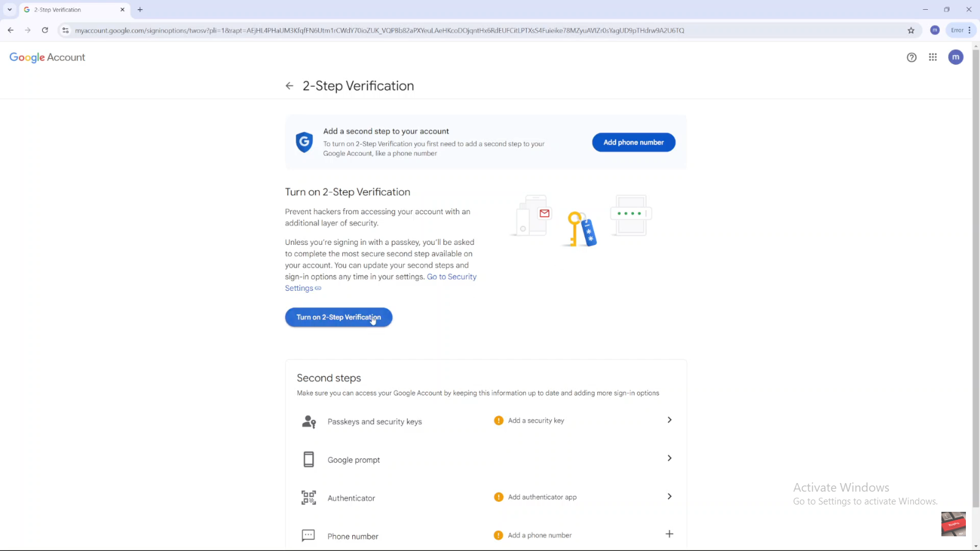Click orange warning icon beside Add a phone number

[x=499, y=535]
